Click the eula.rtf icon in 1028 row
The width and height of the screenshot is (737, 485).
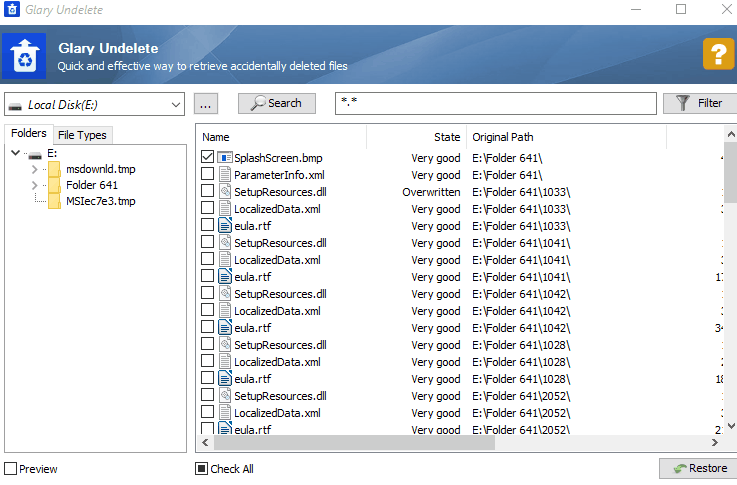[225, 378]
